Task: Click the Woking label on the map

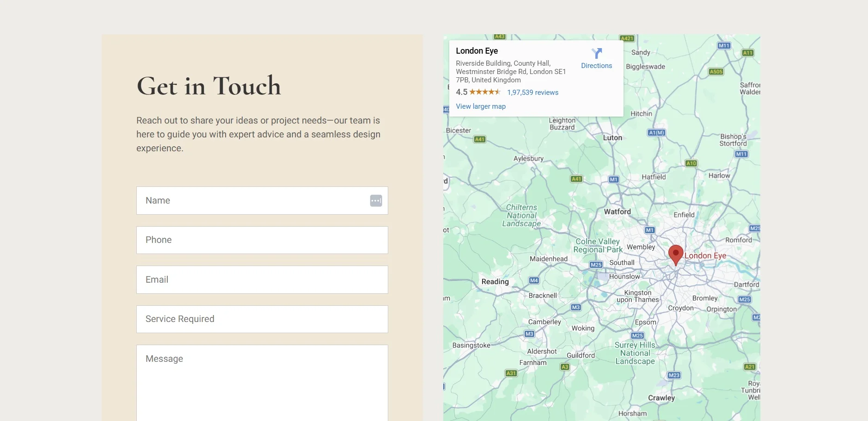Action: tap(583, 328)
